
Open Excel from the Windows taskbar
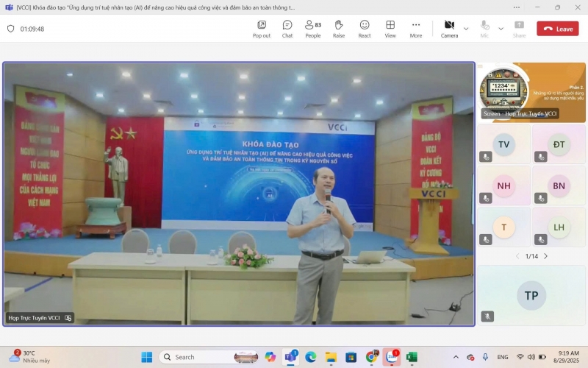tap(412, 357)
